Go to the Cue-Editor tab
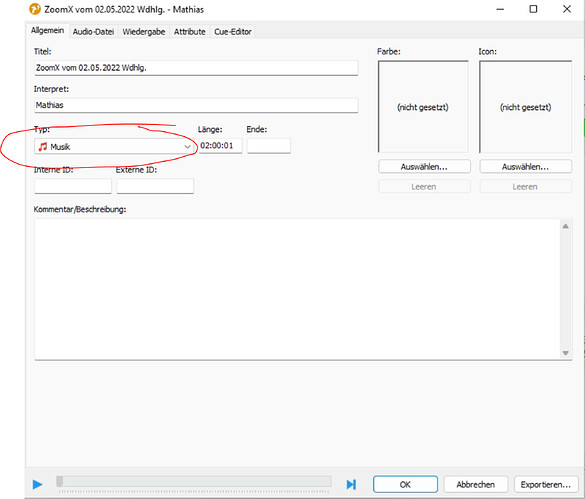Image resolution: width=585 pixels, height=499 pixels. pyautogui.click(x=233, y=32)
